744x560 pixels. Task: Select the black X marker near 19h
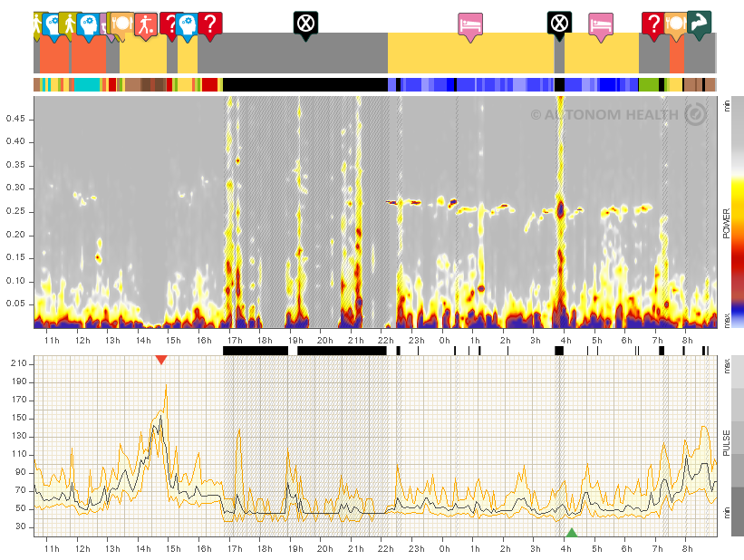(x=306, y=23)
